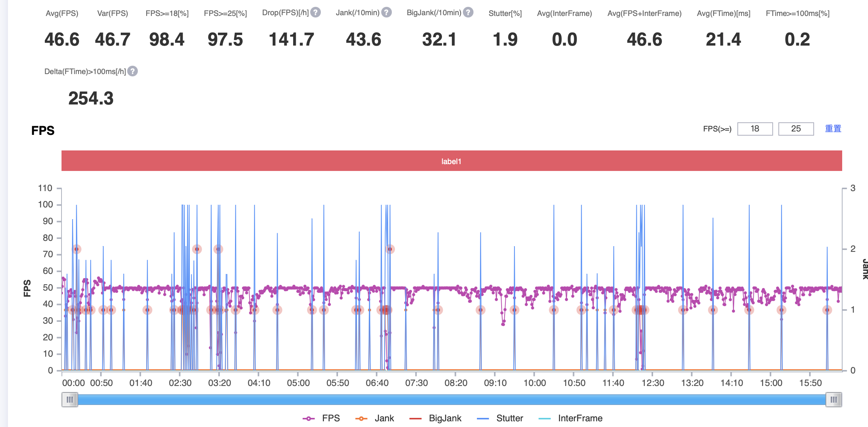
Task: Click the FPS threshold field showing 18
Action: pyautogui.click(x=755, y=129)
